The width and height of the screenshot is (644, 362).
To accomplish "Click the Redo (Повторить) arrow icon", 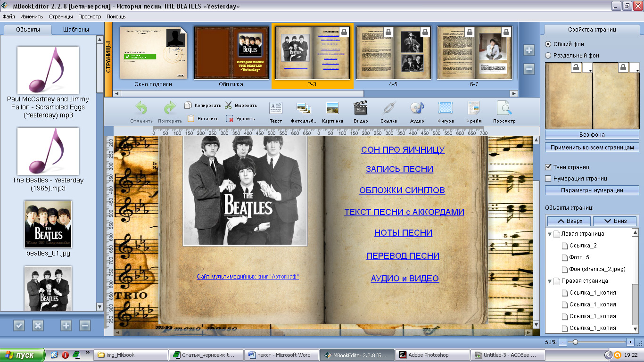I will click(170, 108).
